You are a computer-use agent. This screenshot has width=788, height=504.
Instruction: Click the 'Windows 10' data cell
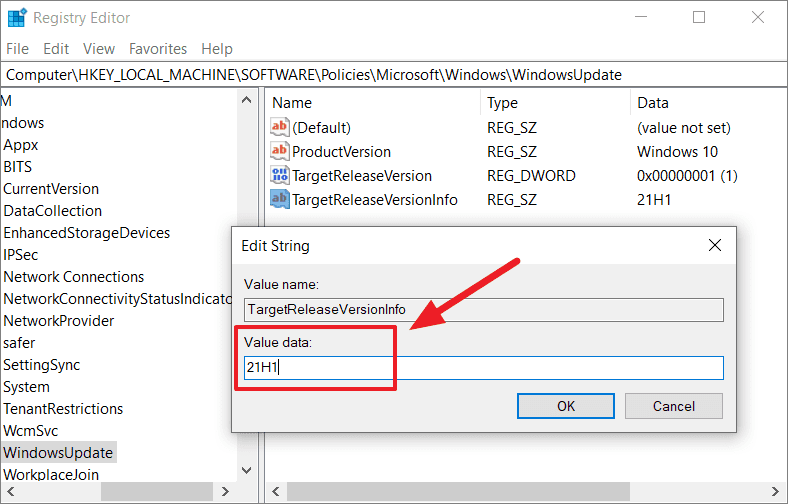[x=677, y=152]
